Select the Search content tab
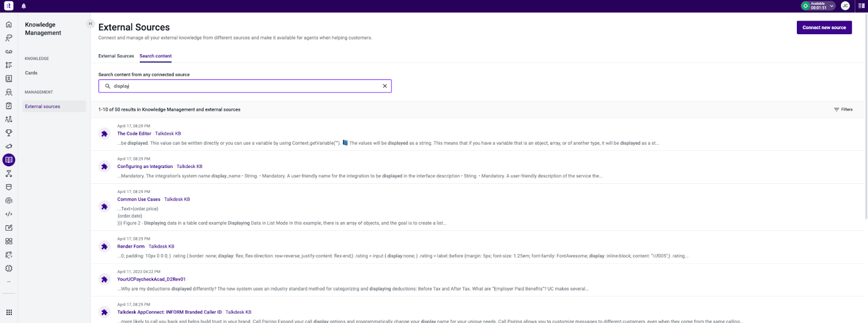868x323 pixels. point(156,56)
